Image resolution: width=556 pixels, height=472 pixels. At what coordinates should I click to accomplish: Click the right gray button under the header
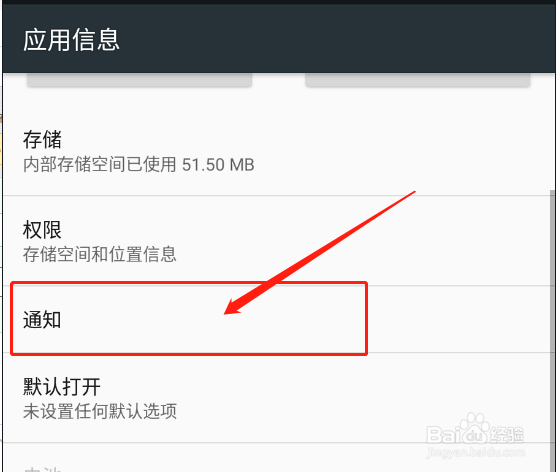click(417, 80)
